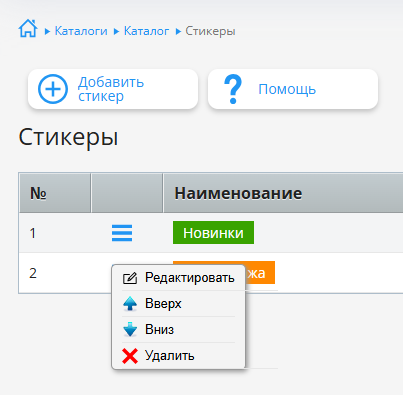Click the Стикеры page heading
This screenshot has height=395, width=403.
[x=68, y=137]
